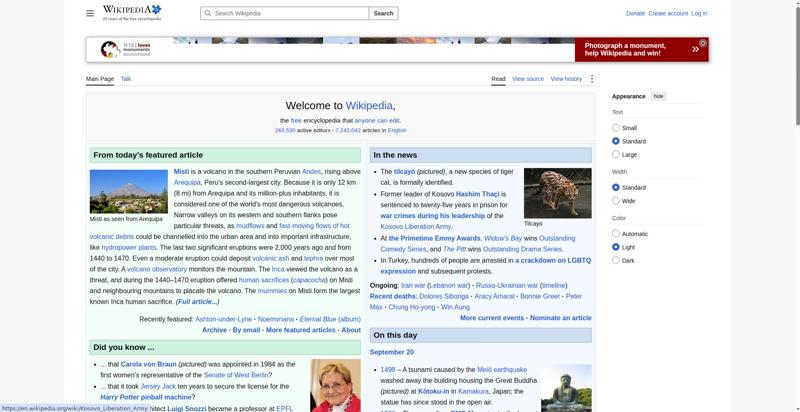This screenshot has height=412, width=800.
Task: Open the Jersey Jack link
Action: tap(158, 387)
